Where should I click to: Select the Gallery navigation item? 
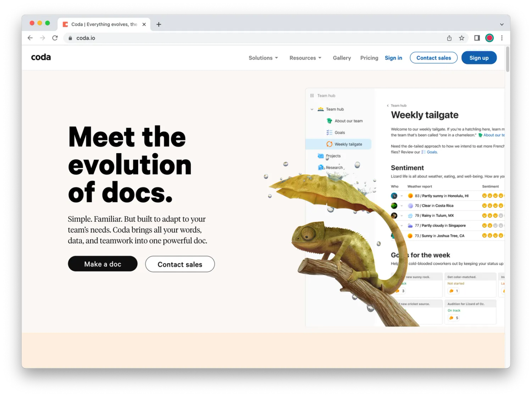click(x=342, y=58)
